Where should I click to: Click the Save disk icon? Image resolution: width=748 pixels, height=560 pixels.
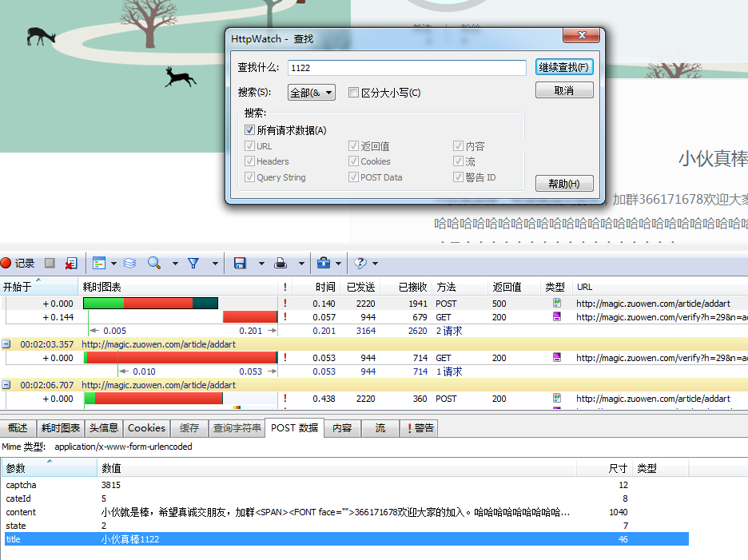[240, 264]
